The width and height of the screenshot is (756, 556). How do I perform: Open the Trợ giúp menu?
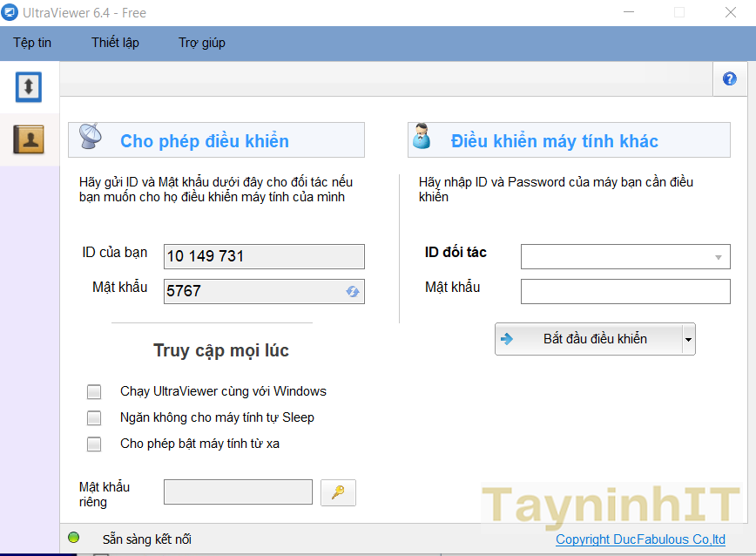[x=201, y=43]
